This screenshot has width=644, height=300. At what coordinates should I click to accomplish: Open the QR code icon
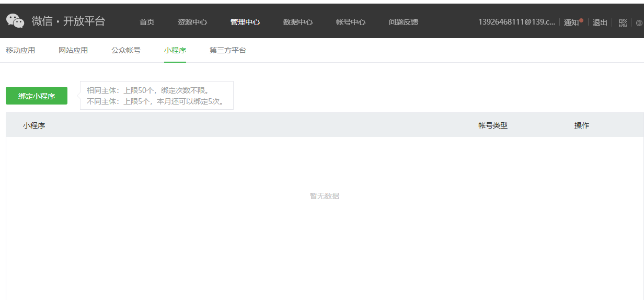[x=623, y=22]
